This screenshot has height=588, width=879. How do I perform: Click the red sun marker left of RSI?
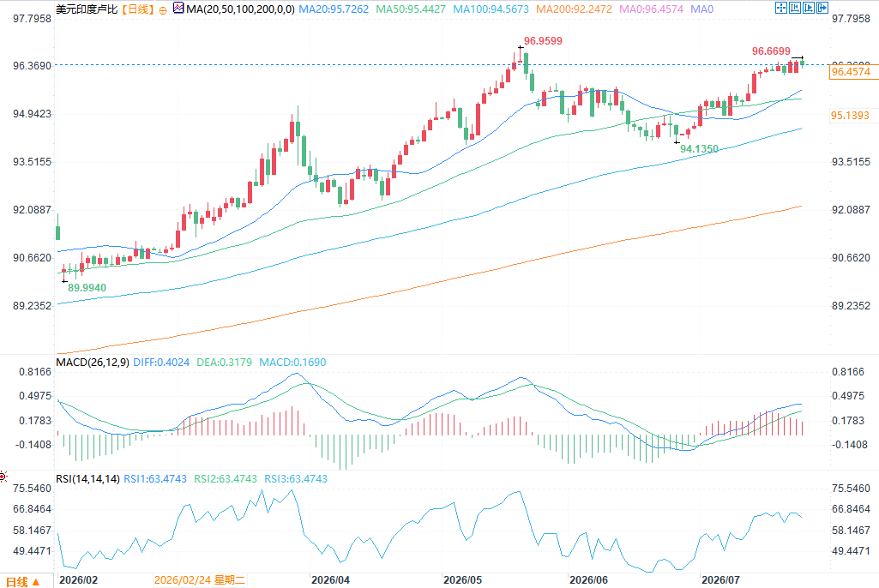click(x=3, y=477)
